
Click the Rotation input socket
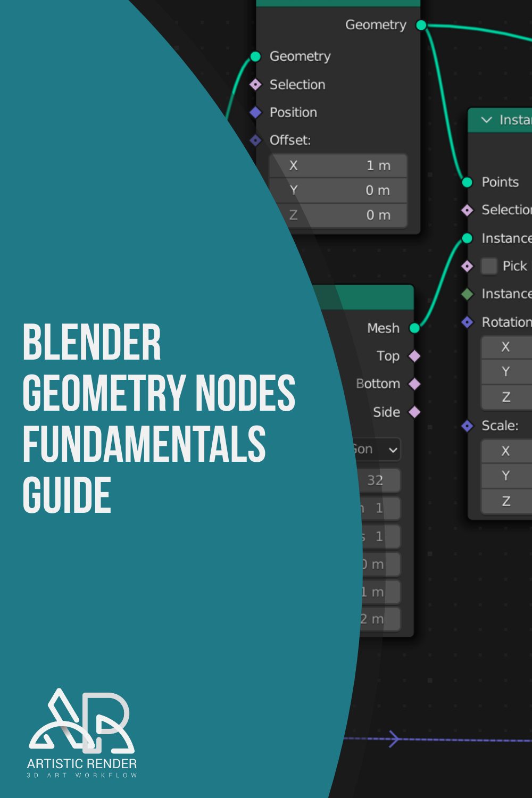tap(467, 322)
